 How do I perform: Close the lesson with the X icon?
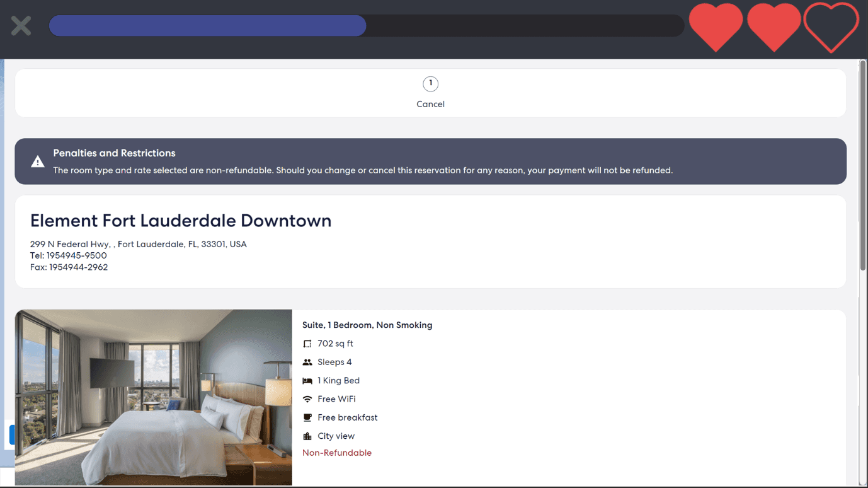tap(21, 26)
